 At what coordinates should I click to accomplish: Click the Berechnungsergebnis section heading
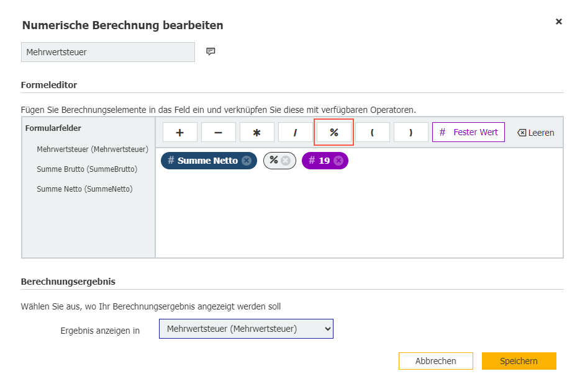(x=68, y=282)
